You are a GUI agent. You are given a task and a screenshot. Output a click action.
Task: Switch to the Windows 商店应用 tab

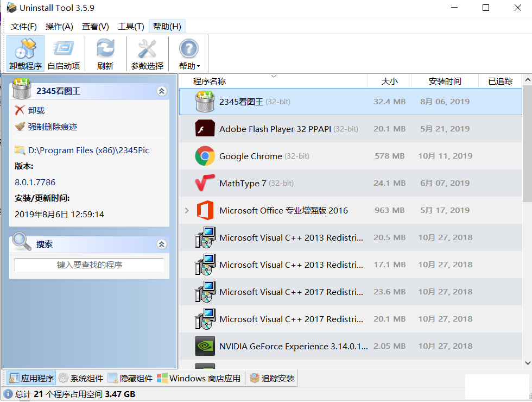tap(199, 378)
